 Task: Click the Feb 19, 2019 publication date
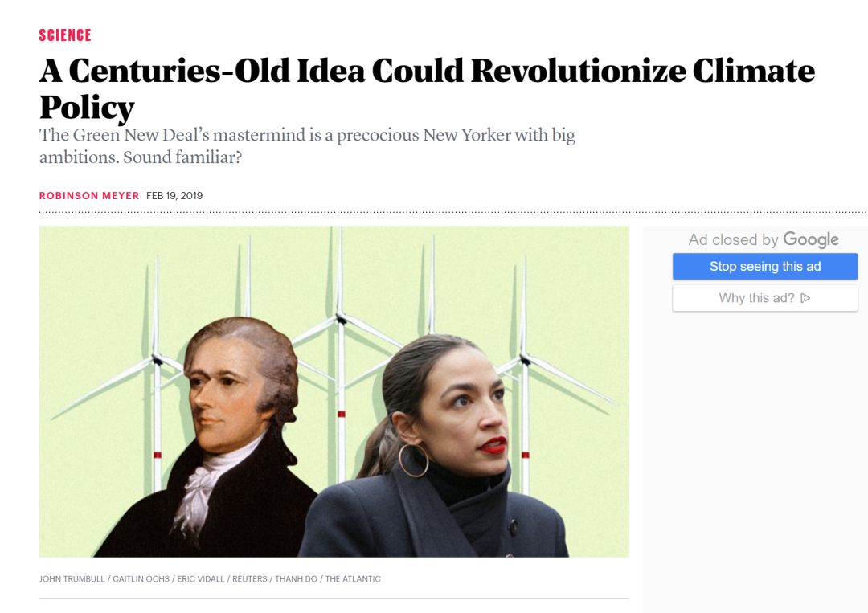(x=174, y=196)
